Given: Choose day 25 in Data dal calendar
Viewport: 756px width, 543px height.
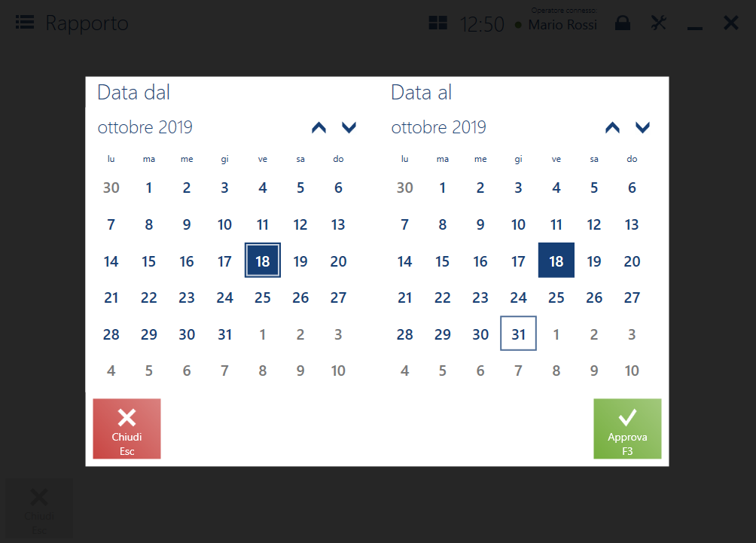Looking at the screenshot, I should click(262, 297).
